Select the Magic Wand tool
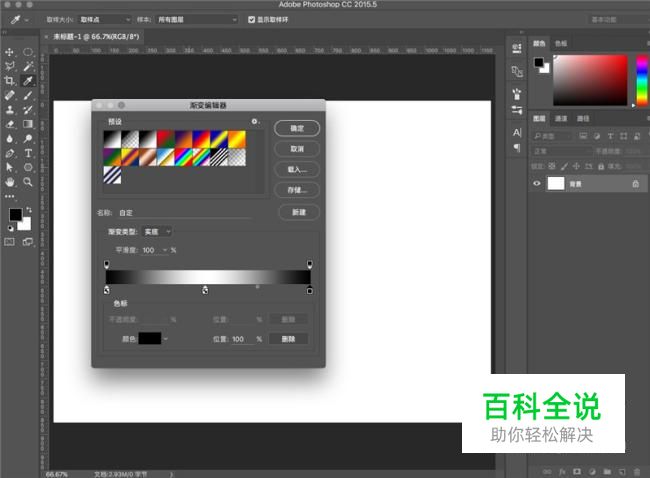This screenshot has width=650, height=478. (28, 66)
